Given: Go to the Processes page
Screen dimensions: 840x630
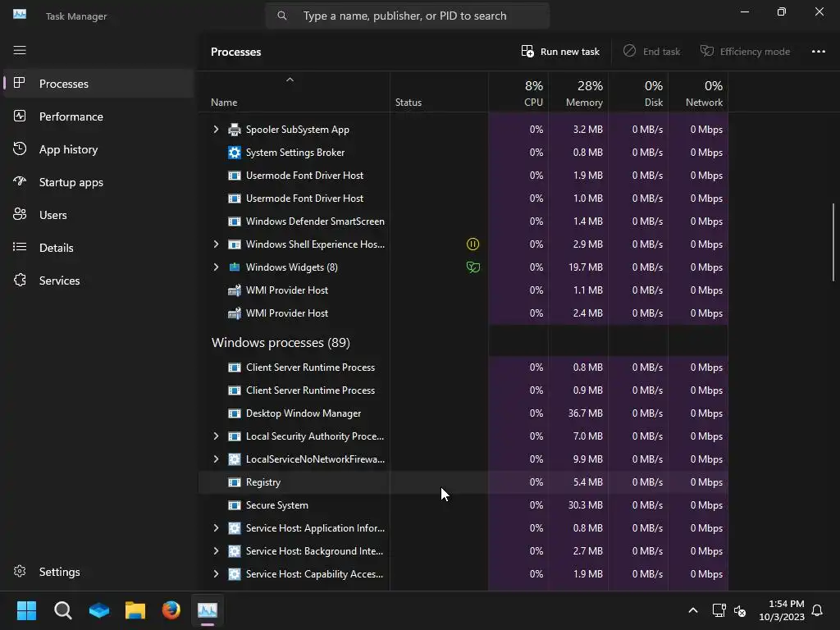Looking at the screenshot, I should pos(98,84).
